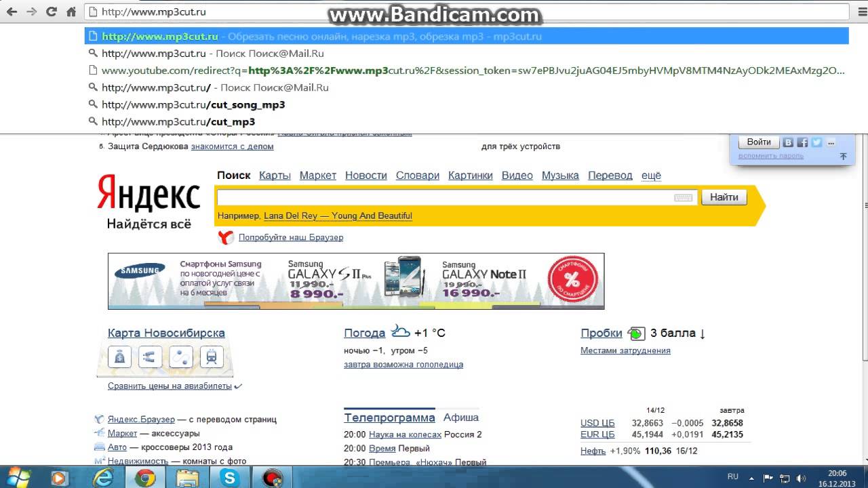Click the address bar with mp3cut.ru URL
Viewport: 868px width, 488px height.
tap(467, 12)
